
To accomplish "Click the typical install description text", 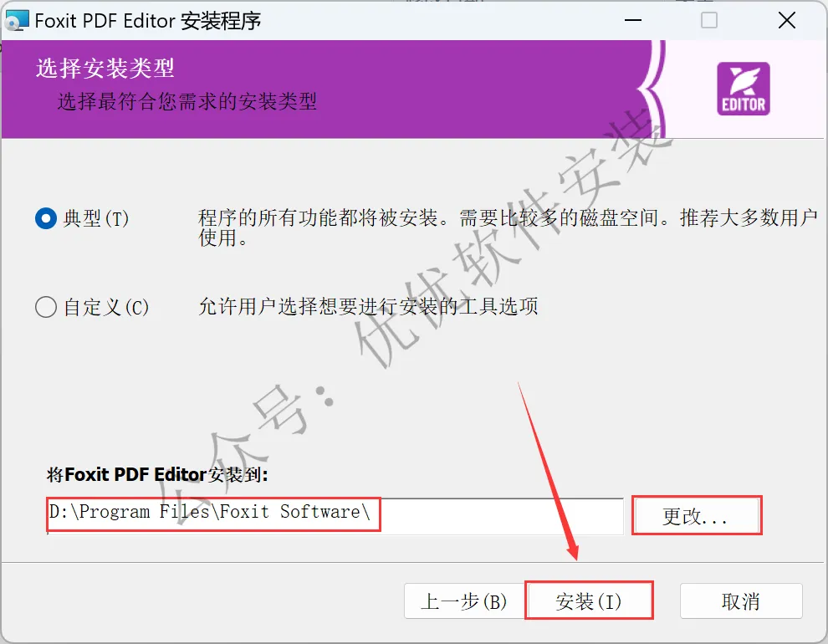I will pos(508,228).
